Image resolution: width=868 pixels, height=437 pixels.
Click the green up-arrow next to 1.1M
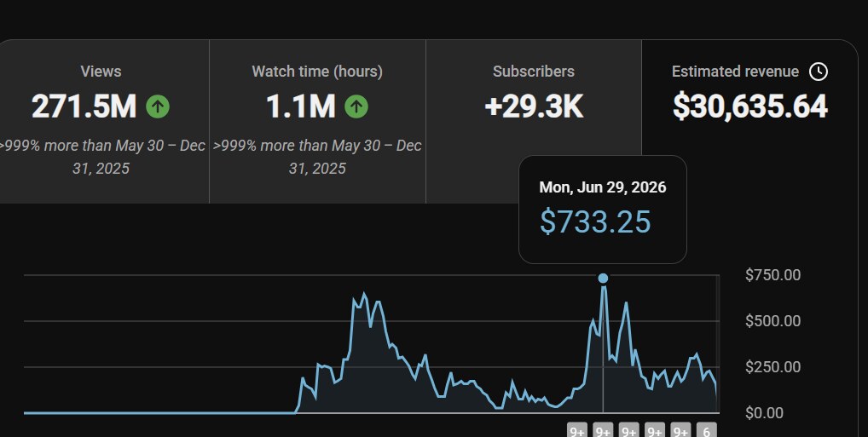pyautogui.click(x=356, y=106)
